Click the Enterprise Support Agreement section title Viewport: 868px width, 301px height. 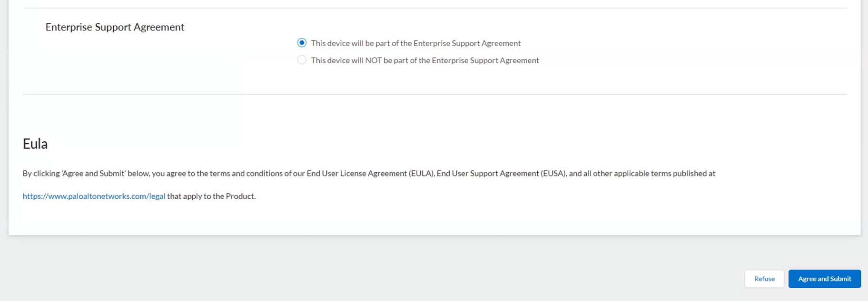(115, 27)
